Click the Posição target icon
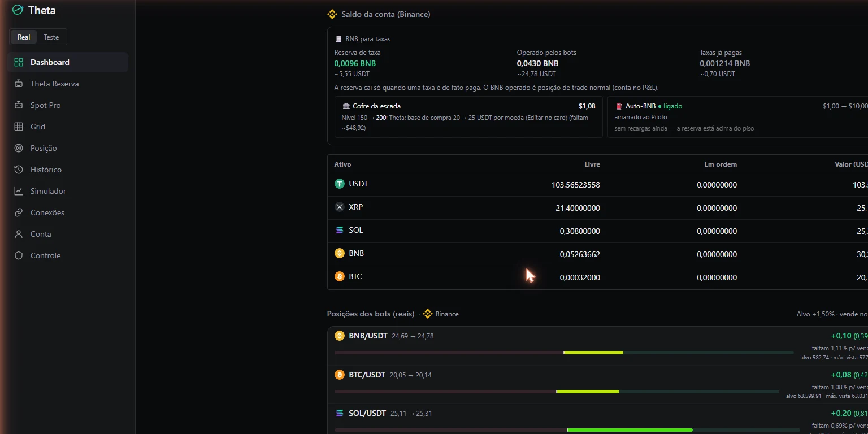868x434 pixels. [19, 148]
